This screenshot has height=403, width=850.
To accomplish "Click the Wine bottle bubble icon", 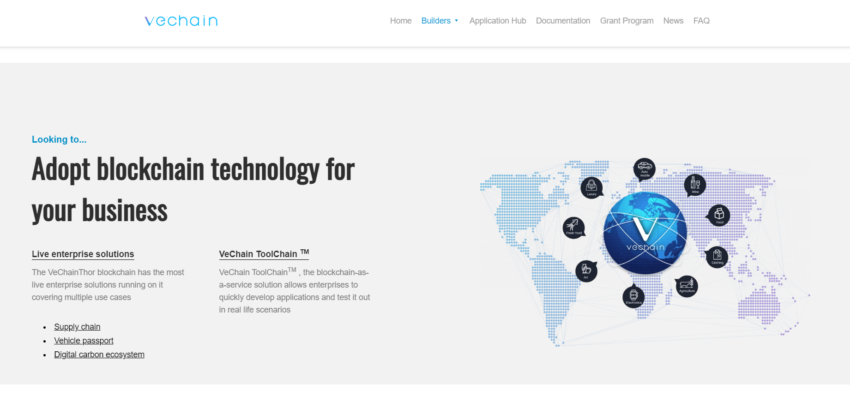I will click(x=694, y=185).
